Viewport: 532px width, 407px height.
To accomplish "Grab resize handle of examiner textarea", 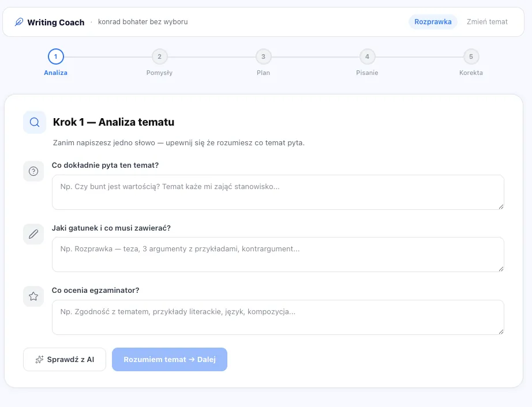I will [x=501, y=331].
